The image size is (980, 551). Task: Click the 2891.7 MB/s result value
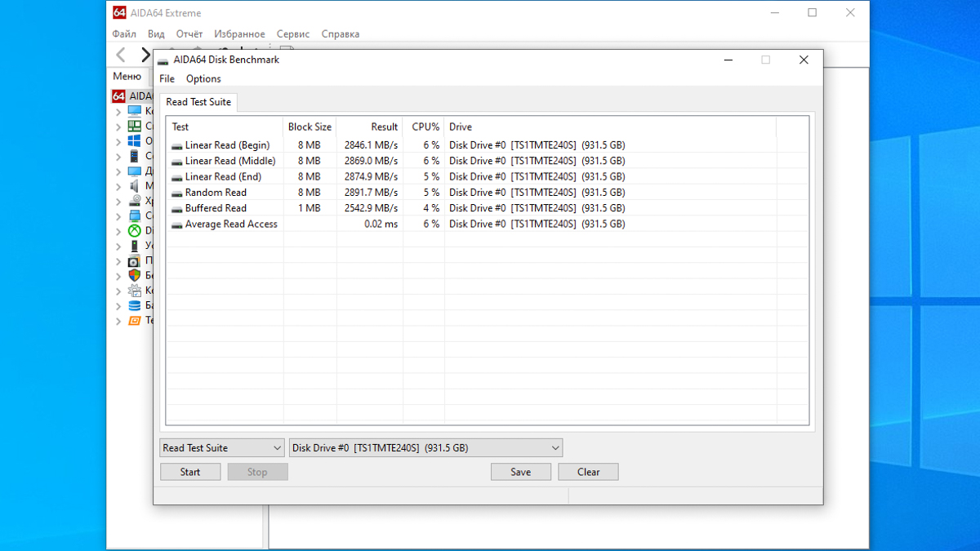click(x=371, y=193)
